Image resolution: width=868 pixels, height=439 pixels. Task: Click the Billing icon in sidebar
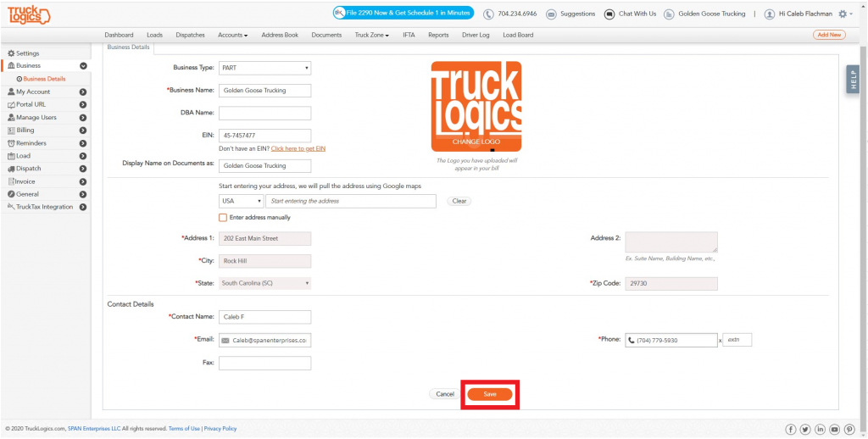coord(11,131)
